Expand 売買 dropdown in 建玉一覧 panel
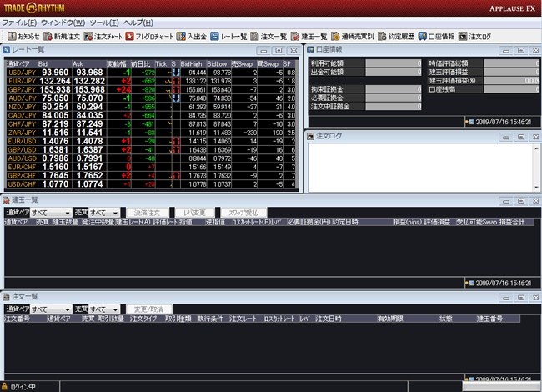 click(x=115, y=213)
